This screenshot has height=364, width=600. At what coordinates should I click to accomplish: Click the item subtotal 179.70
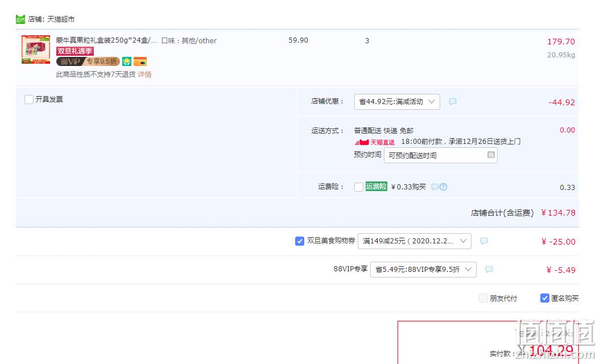(561, 42)
